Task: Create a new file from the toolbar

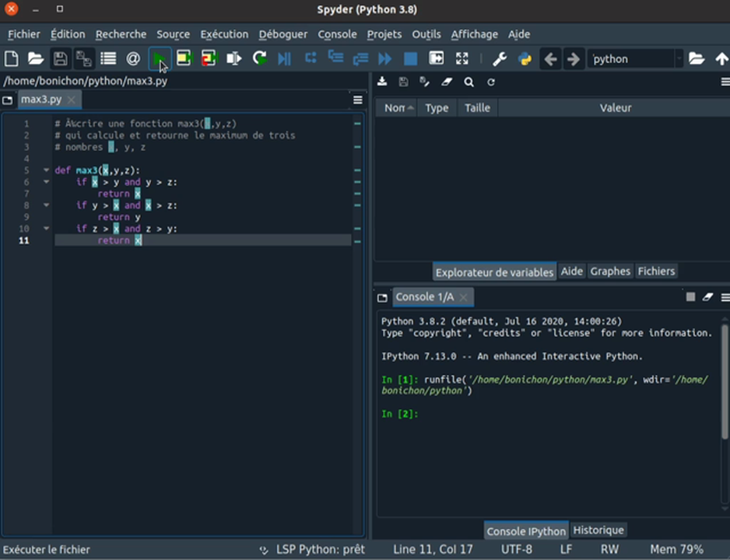Action: click(x=11, y=59)
